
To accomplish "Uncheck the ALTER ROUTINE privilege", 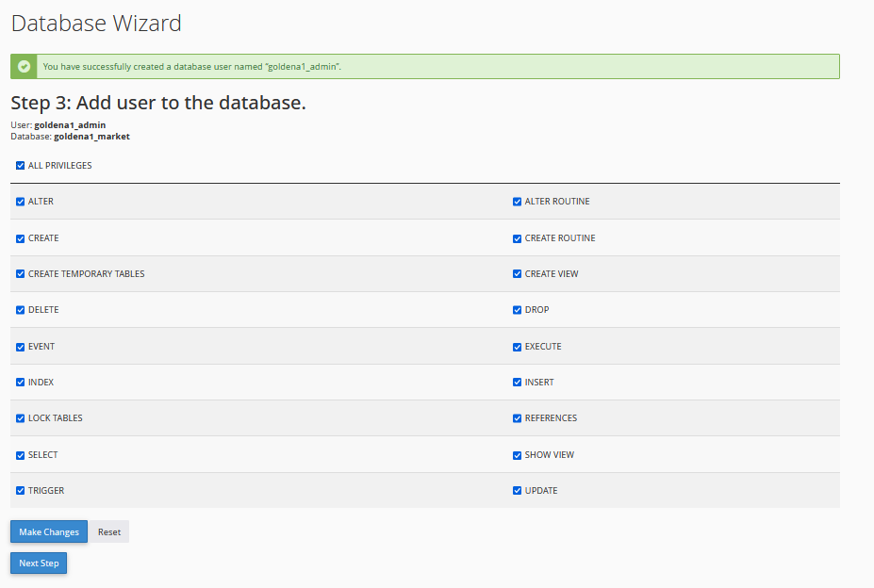I will [x=517, y=202].
